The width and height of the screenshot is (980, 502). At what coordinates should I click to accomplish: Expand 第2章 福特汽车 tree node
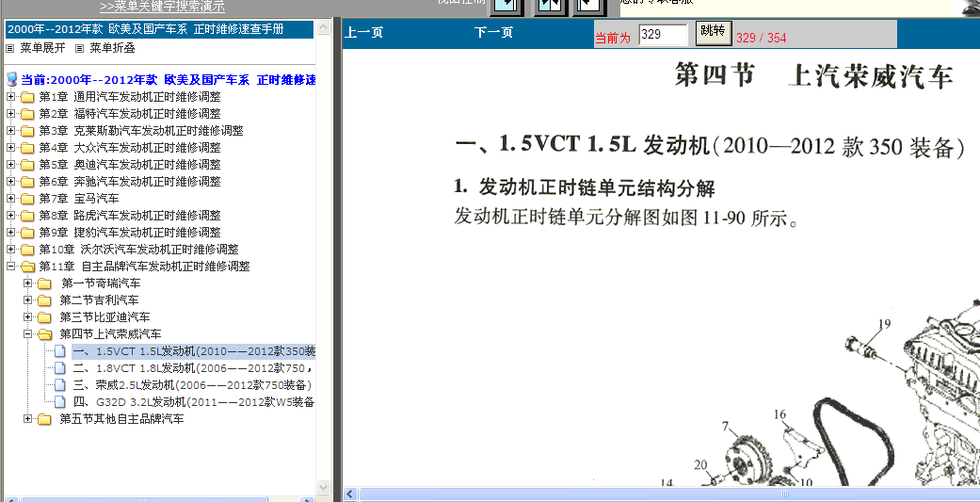click(10, 113)
